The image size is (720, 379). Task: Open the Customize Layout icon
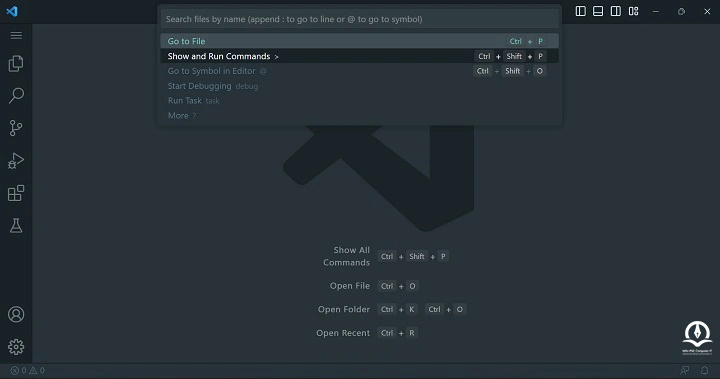pyautogui.click(x=634, y=11)
